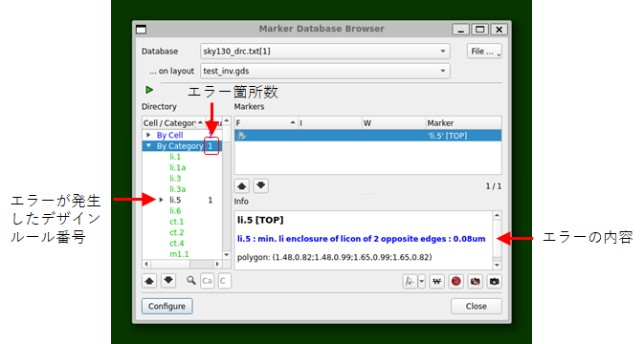Image resolution: width=644 pixels, height=344 pixels.
Task: Sort markers by Marker column header
Action: pyautogui.click(x=463, y=123)
